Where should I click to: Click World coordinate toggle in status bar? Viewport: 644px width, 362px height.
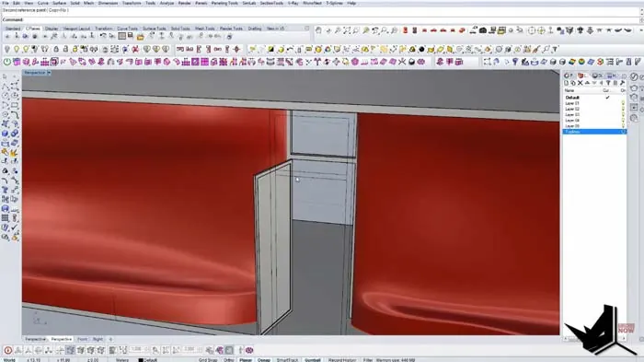pos(9,360)
